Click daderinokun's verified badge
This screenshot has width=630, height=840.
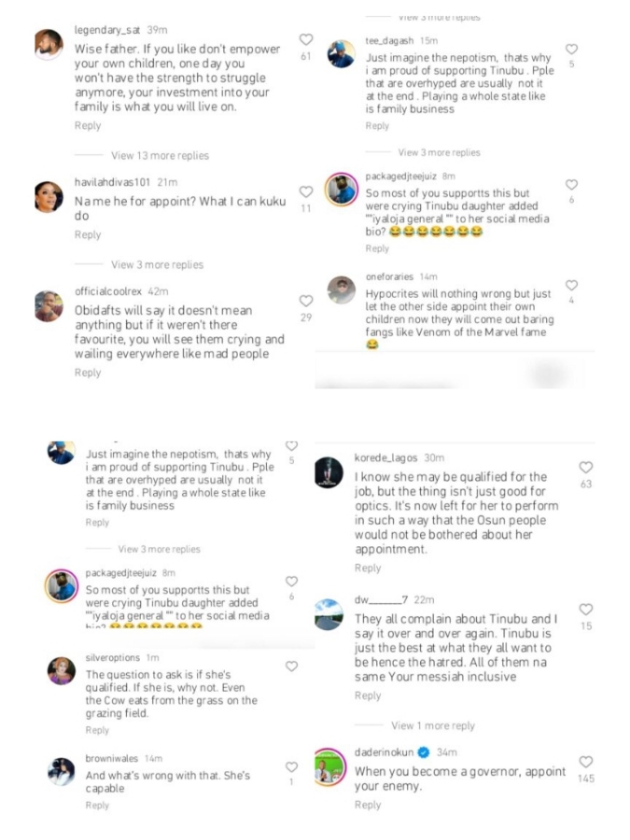click(424, 752)
